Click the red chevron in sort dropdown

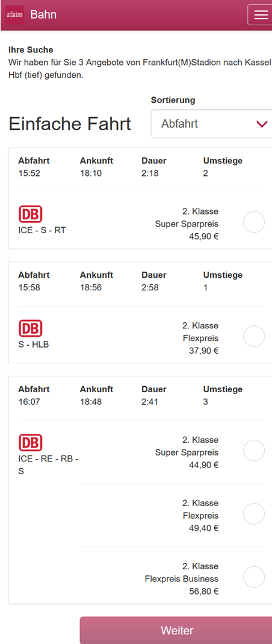(x=262, y=124)
